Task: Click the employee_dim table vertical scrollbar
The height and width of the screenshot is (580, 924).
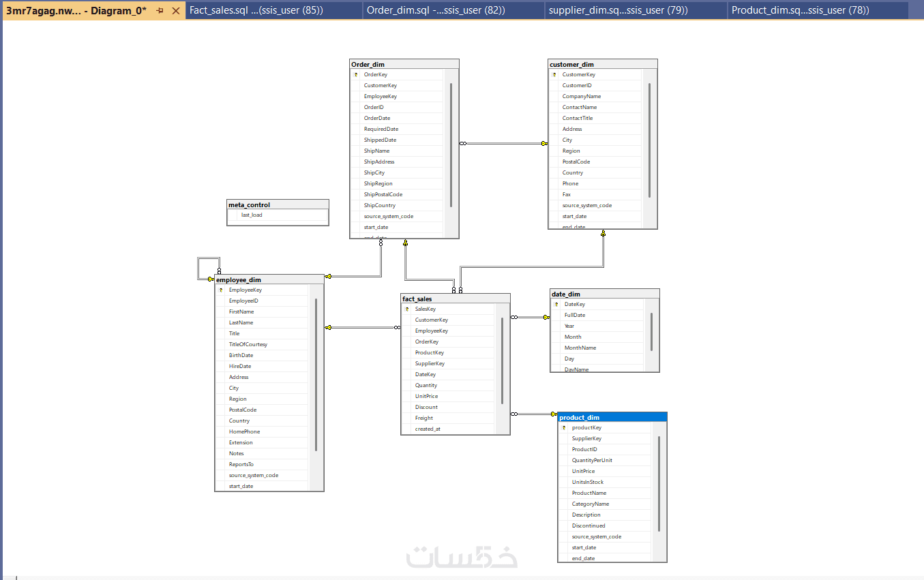Action: tap(316, 374)
